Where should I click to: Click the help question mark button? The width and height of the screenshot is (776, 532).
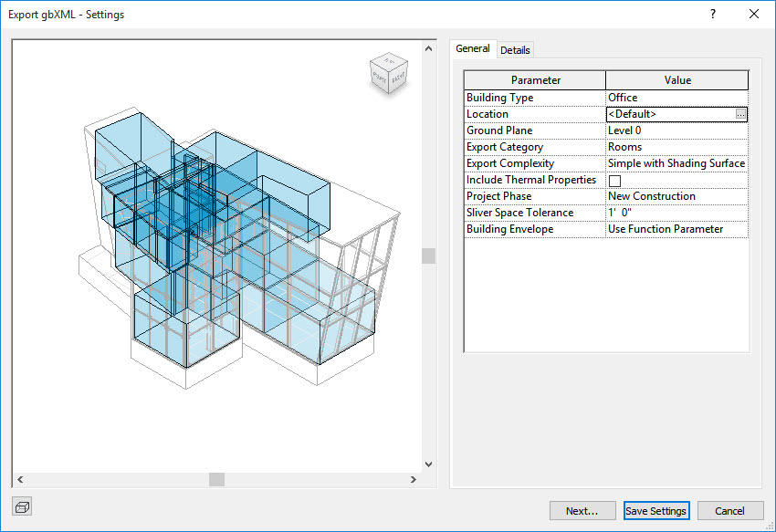pyautogui.click(x=712, y=15)
